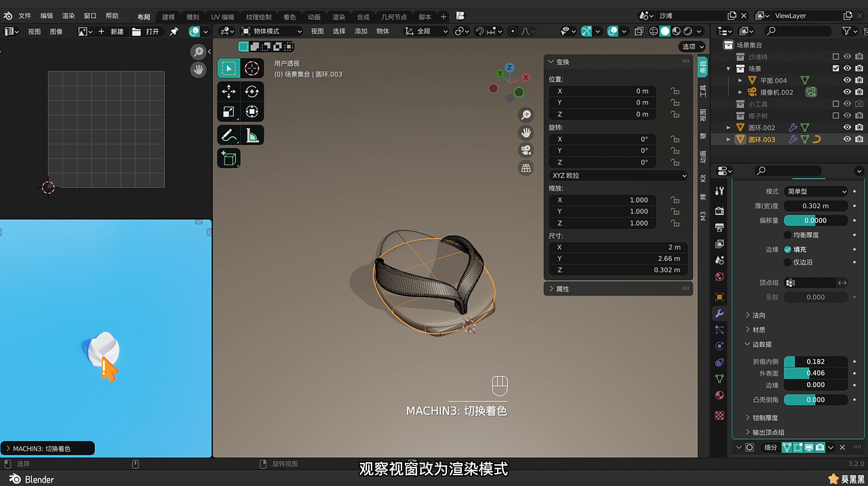Open the Material properties tab
Image resolution: width=868 pixels, height=486 pixels.
[719, 395]
